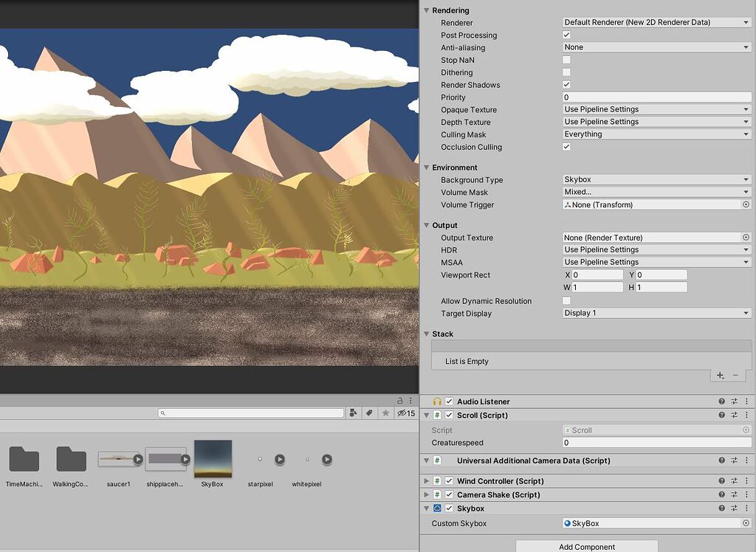Click the preset icon on Camera Shake component
Image resolution: width=756 pixels, height=552 pixels.
click(x=734, y=494)
